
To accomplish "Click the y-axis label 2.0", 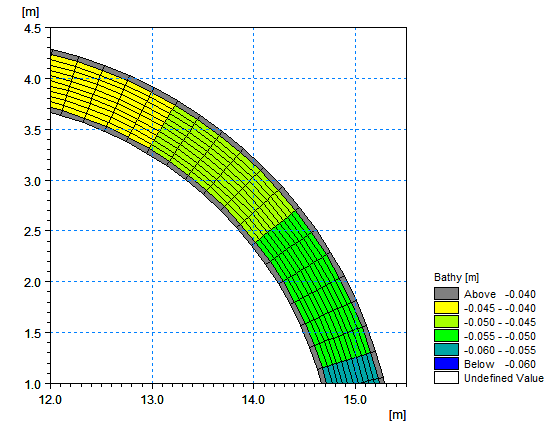I will (32, 283).
